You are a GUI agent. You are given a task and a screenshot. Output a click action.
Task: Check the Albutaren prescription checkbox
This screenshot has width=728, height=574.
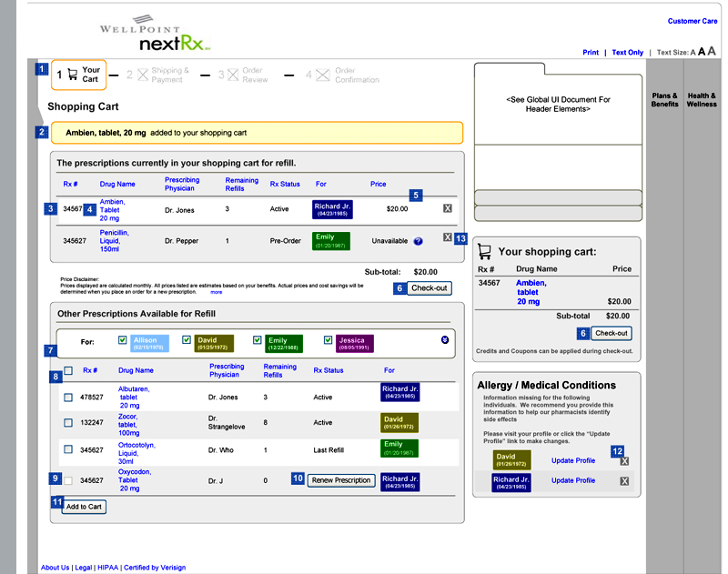(69, 398)
